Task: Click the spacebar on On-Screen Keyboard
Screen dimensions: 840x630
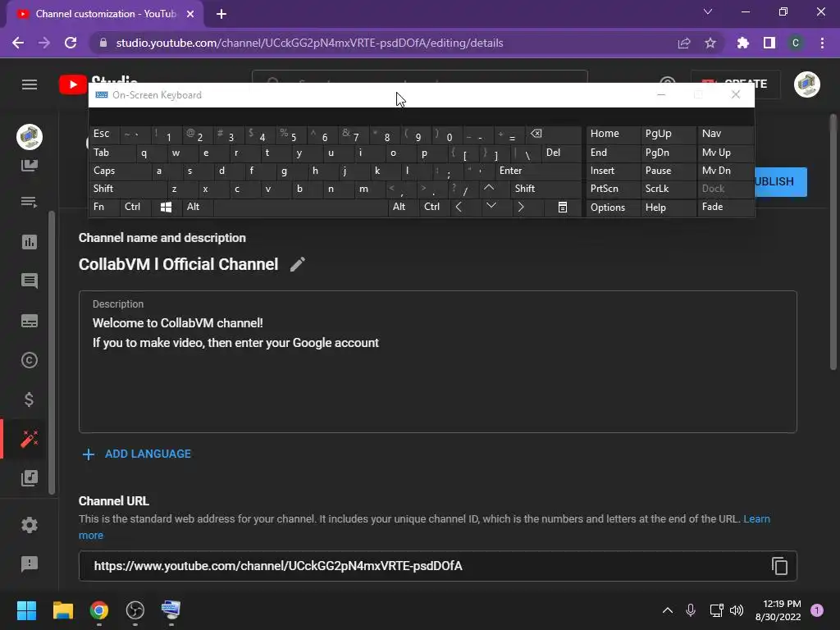Action: click(x=300, y=207)
